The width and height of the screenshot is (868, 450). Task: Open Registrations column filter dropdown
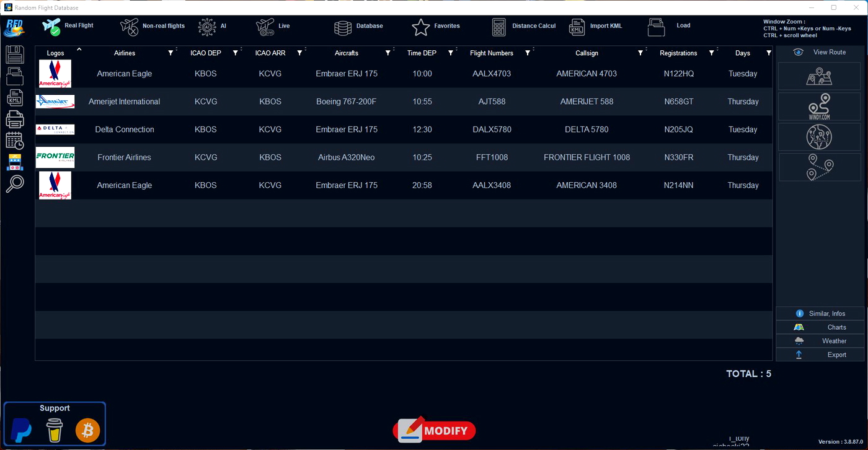(x=712, y=53)
